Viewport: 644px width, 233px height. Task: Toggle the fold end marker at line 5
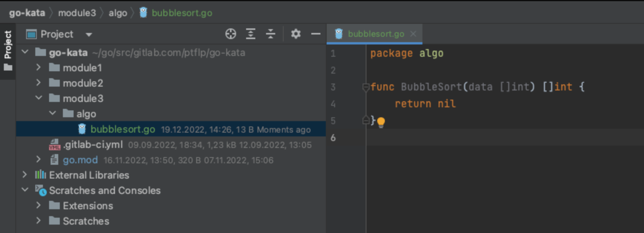(366, 121)
